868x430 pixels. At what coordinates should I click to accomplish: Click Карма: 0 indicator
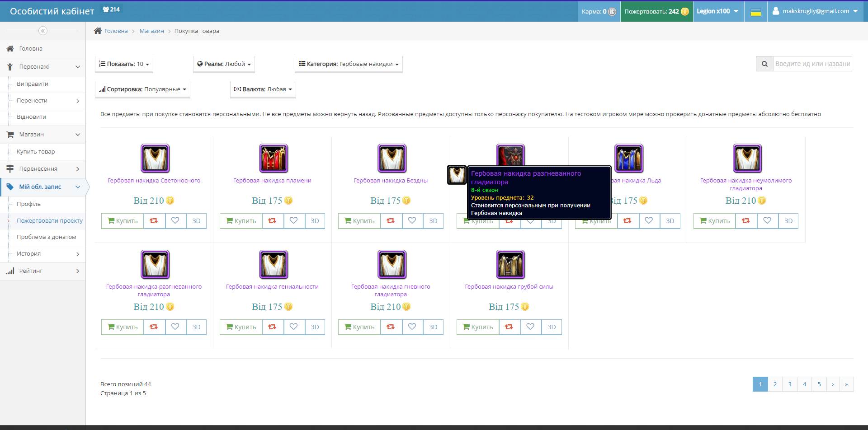[599, 11]
